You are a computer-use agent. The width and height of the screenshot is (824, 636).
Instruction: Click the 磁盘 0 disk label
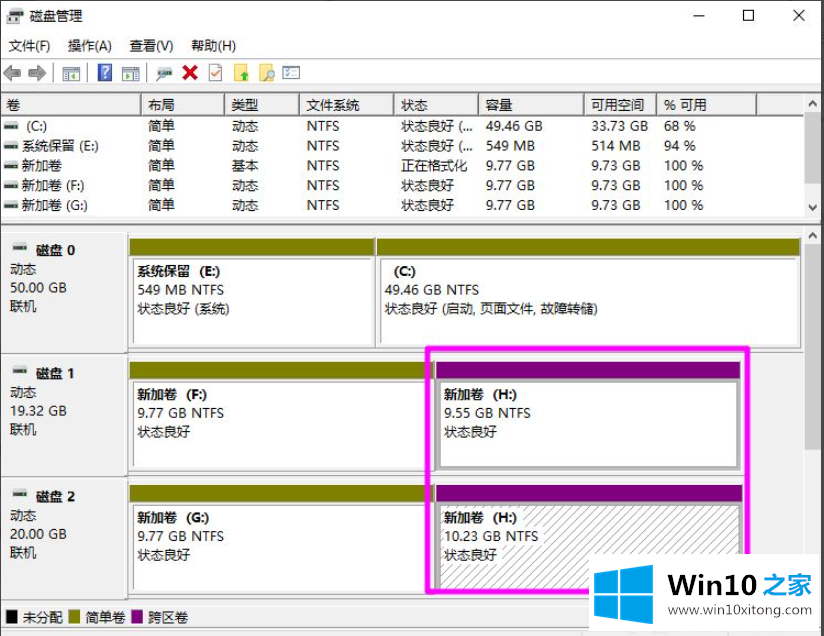[x=55, y=250]
